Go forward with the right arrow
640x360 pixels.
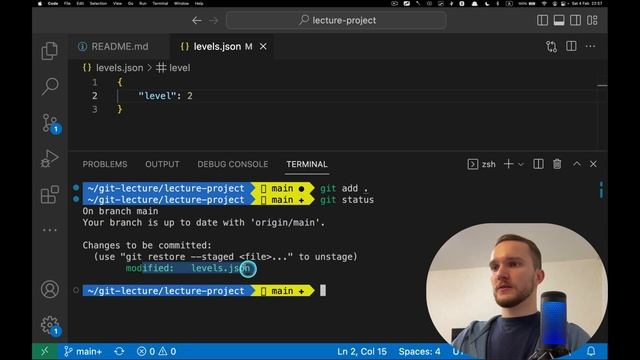click(x=213, y=20)
